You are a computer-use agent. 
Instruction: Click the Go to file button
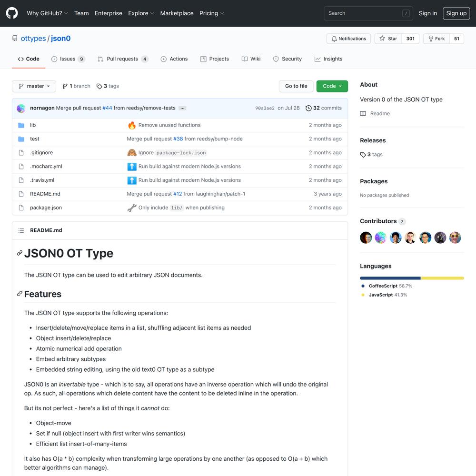296,86
